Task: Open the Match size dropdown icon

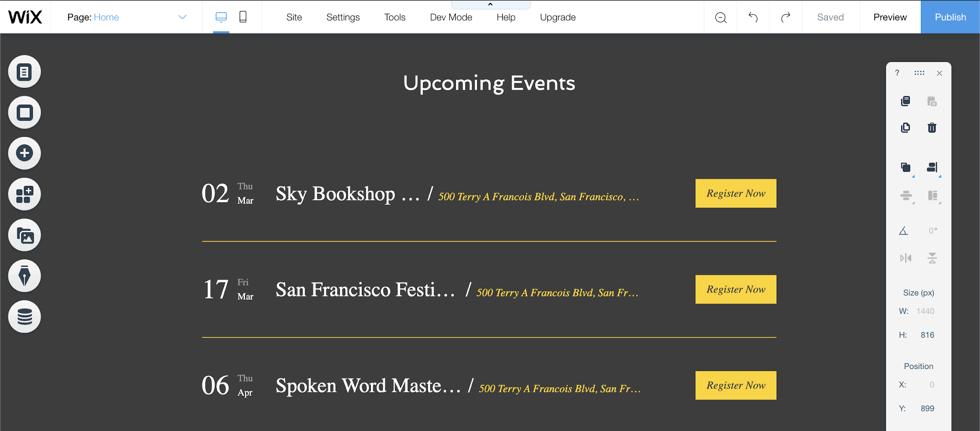Action: coord(933,195)
